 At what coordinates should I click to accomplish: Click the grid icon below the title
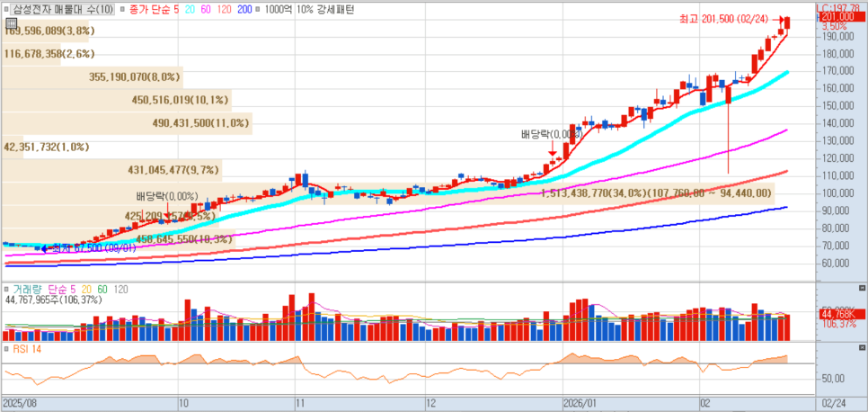click(x=10, y=23)
